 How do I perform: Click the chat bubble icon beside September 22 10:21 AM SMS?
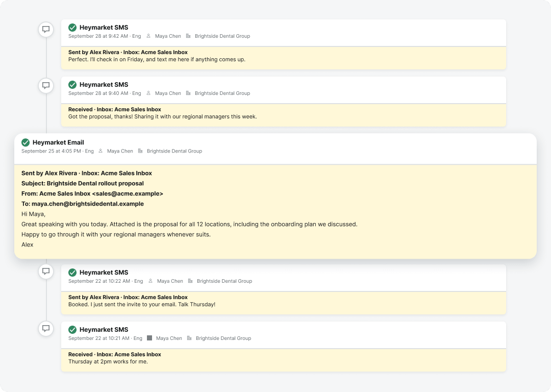click(46, 328)
